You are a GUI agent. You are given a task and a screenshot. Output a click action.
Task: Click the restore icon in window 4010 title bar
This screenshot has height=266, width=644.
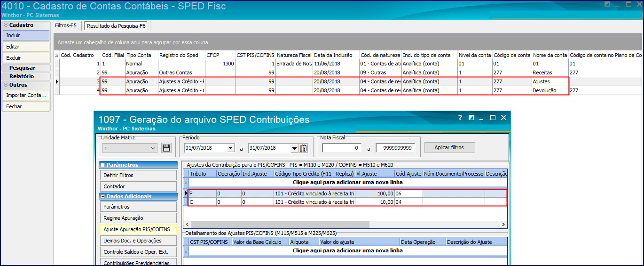click(607, 4)
